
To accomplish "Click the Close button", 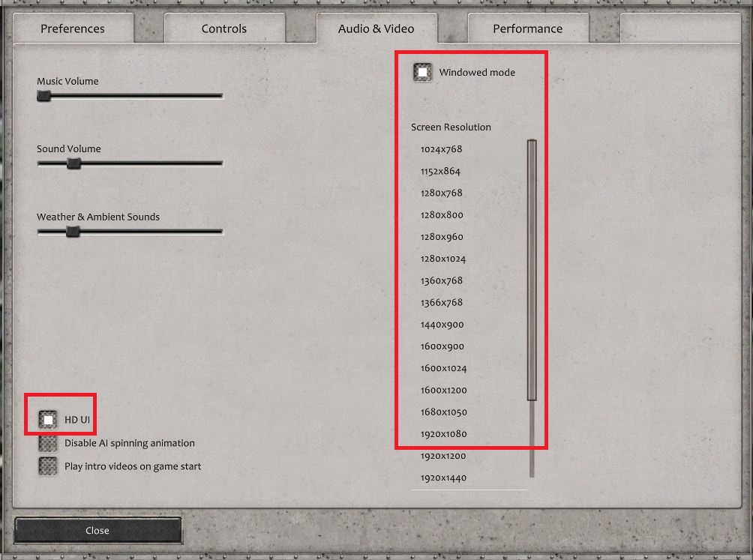I will tap(97, 530).
